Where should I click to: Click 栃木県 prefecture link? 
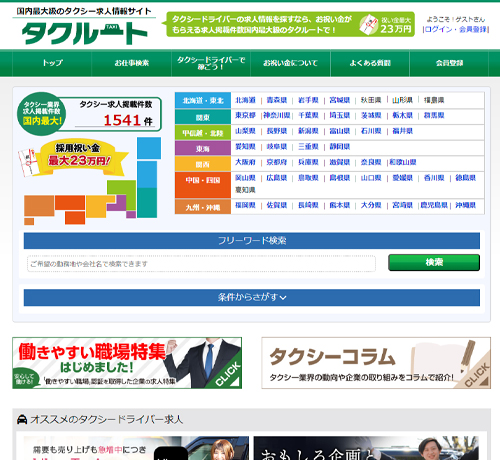coord(403,115)
